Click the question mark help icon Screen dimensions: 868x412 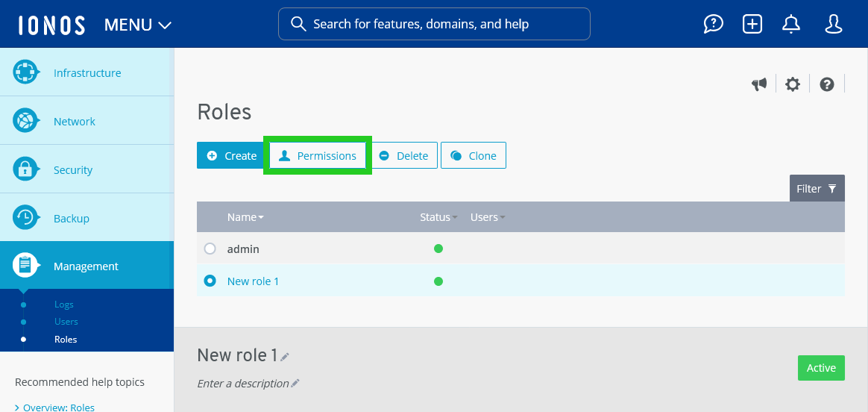[x=827, y=84]
